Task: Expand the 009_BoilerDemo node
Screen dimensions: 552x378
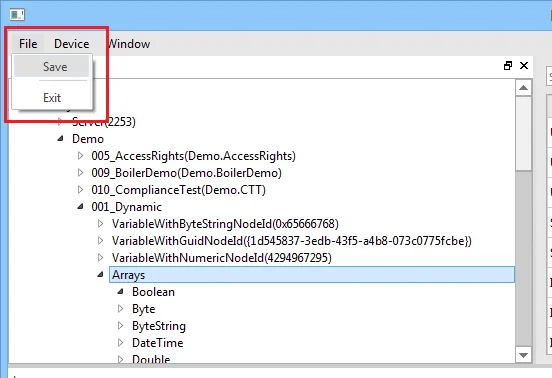Action: coord(80,172)
